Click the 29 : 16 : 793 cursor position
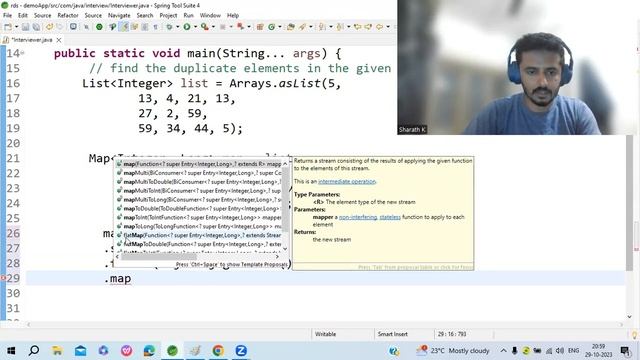This screenshot has width=640, height=360. click(x=452, y=334)
